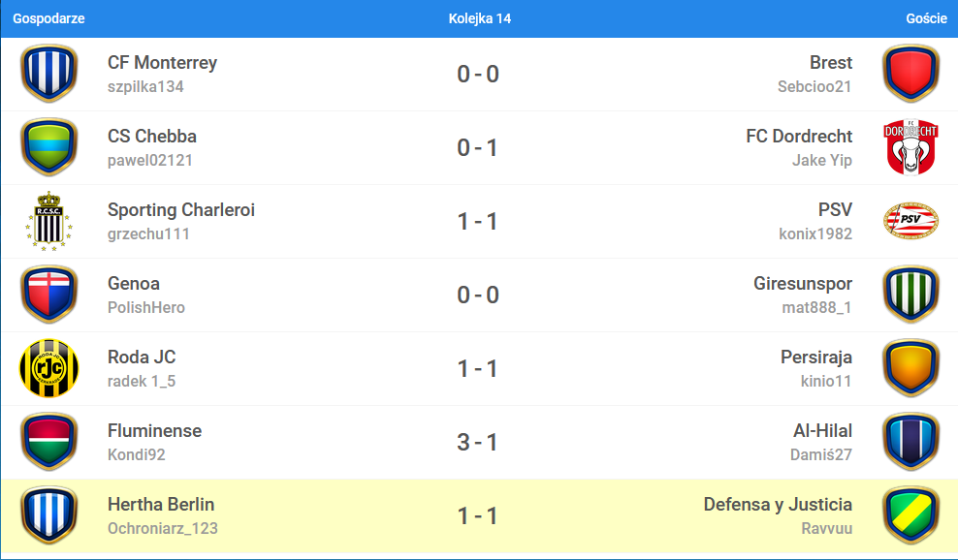Screen dimensions: 958x560
Task: Open manager profile Ochroniarz_123
Action: [x=163, y=528]
